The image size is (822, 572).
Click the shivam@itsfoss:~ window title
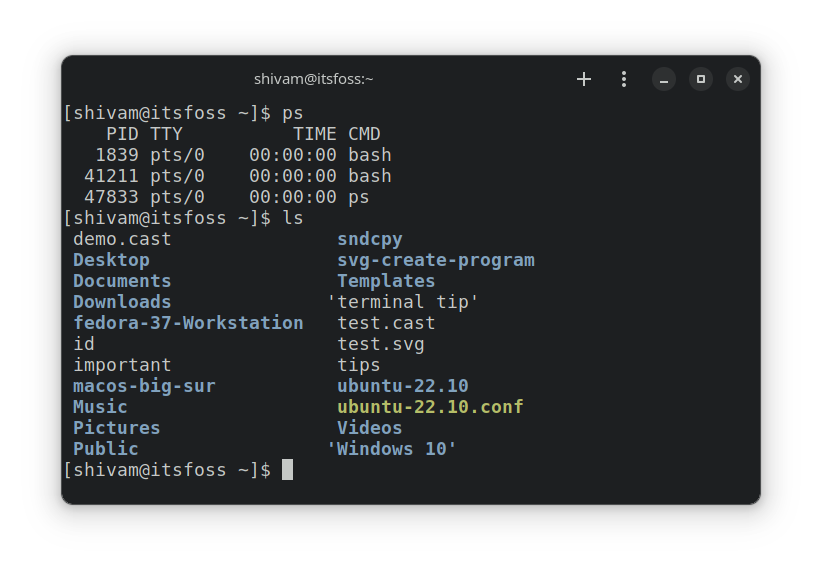313,79
